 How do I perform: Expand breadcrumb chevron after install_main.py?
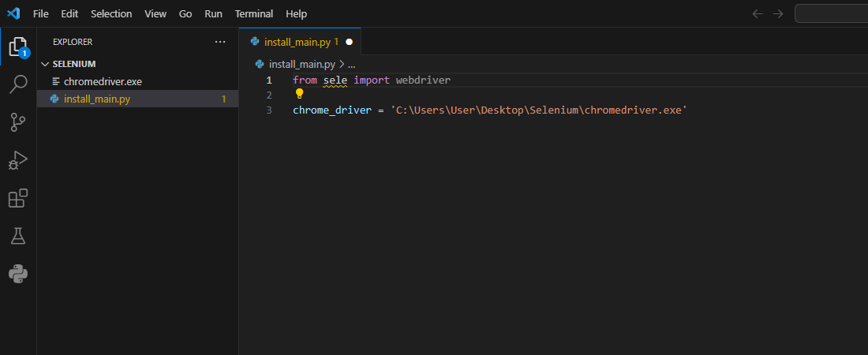pos(342,65)
